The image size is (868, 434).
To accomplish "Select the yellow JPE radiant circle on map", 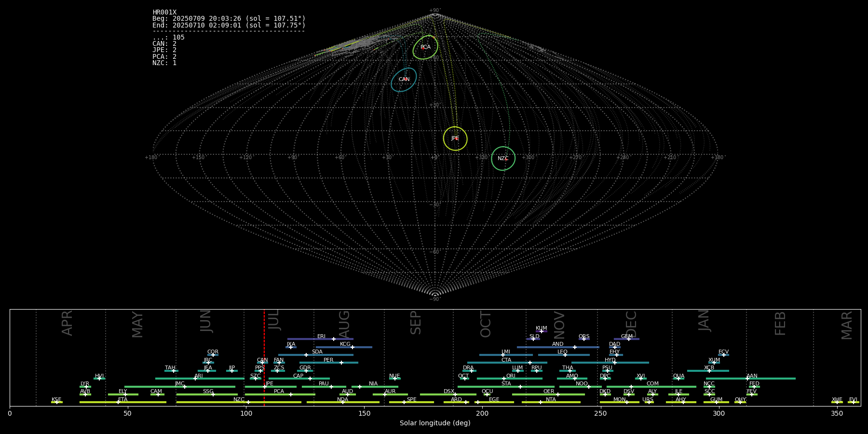I will (455, 138).
